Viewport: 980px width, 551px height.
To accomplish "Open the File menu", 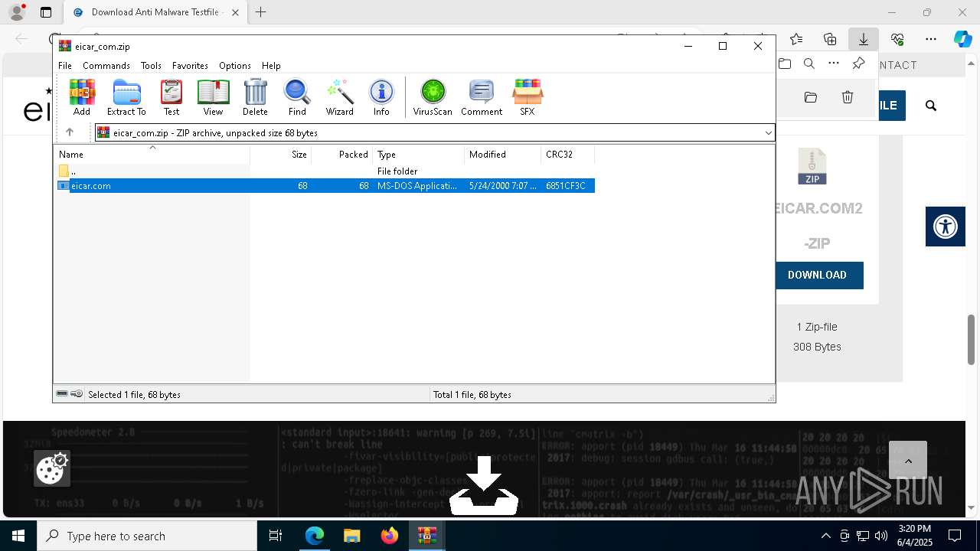I will pos(65,66).
